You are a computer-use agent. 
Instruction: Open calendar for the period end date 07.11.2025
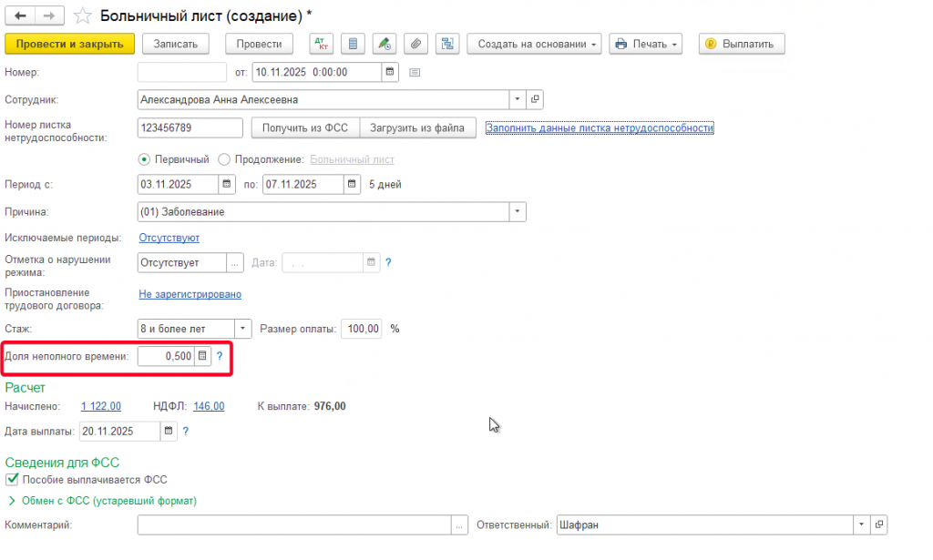(352, 184)
